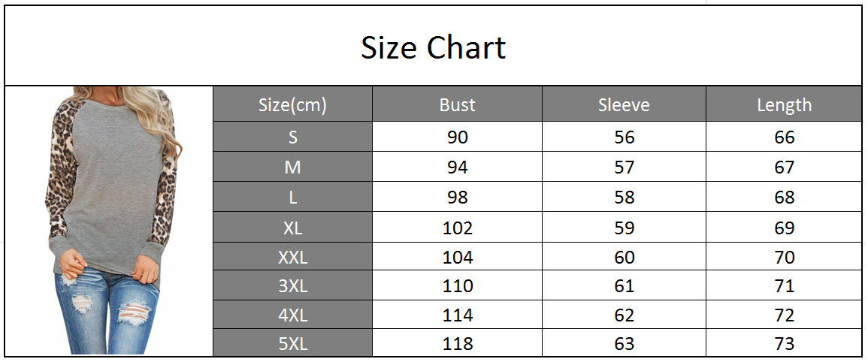Choose the XXL size row label
This screenshot has height=362, width=868.
pos(292,258)
